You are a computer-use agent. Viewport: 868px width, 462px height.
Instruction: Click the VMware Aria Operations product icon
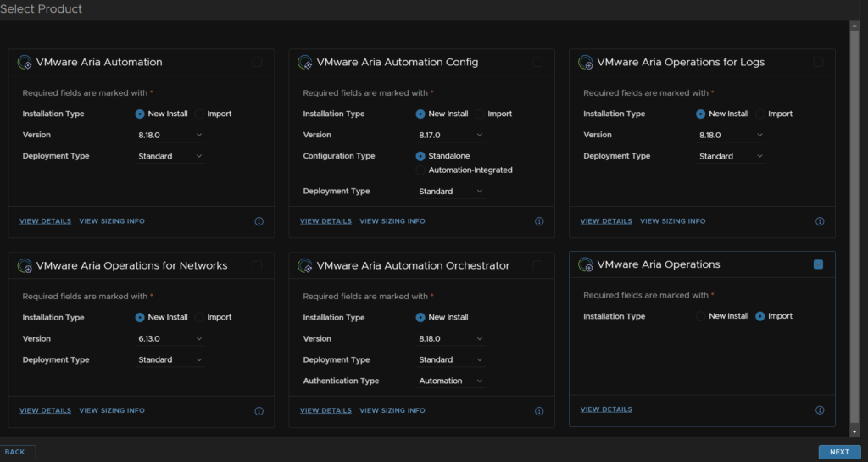[x=586, y=265]
